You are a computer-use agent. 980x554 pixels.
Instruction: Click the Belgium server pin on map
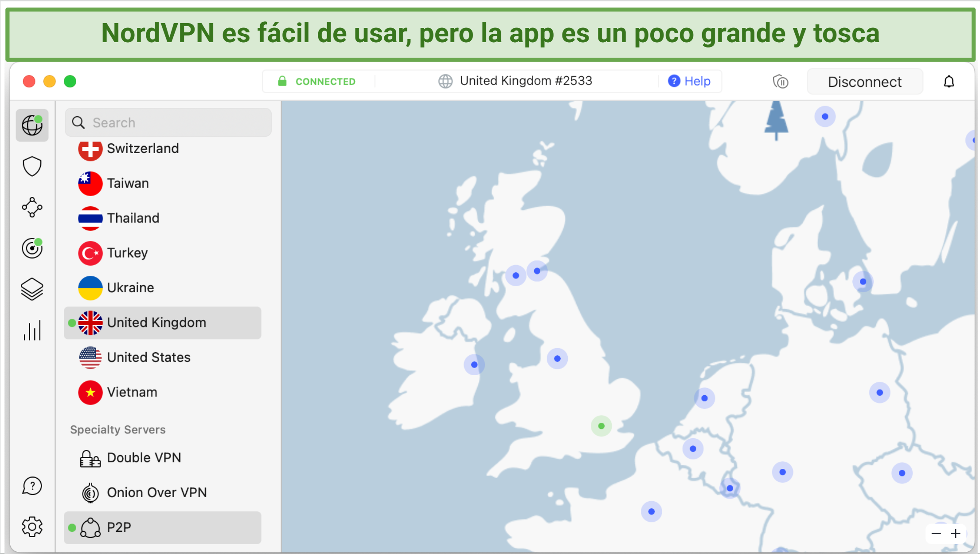click(693, 449)
